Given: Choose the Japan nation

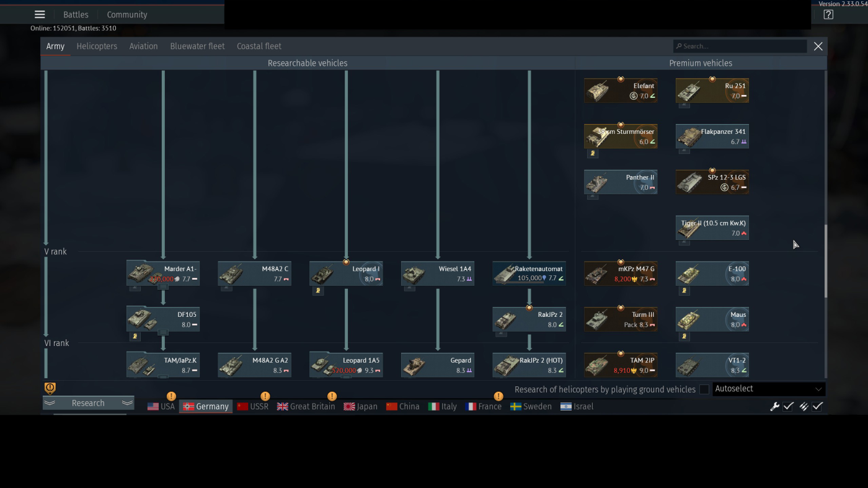Looking at the screenshot, I should (x=360, y=407).
